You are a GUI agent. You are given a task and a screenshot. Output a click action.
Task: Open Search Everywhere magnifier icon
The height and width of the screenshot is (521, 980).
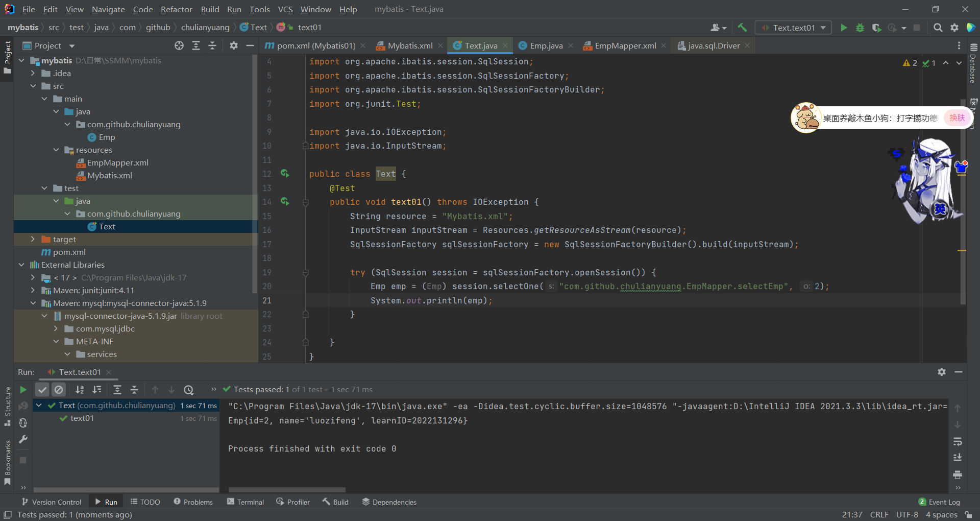pyautogui.click(x=938, y=28)
